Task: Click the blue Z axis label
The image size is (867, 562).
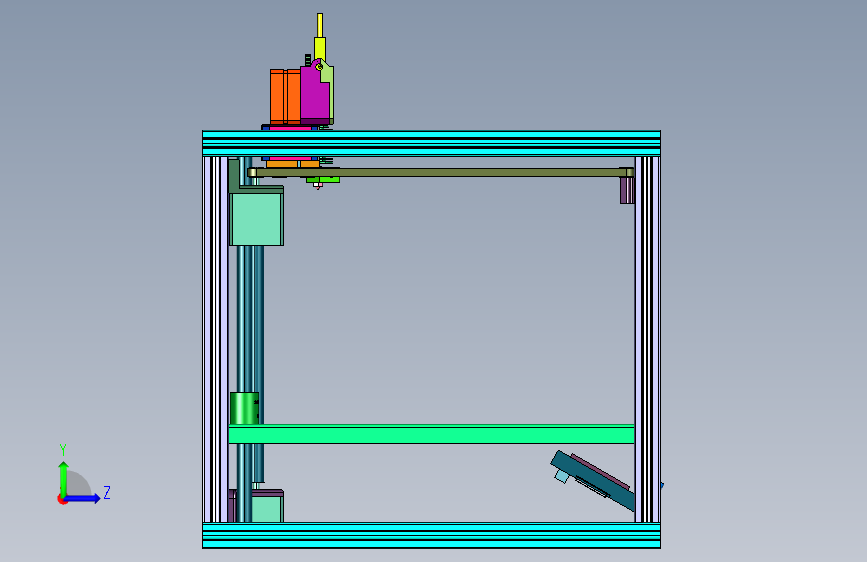Action: [x=107, y=492]
